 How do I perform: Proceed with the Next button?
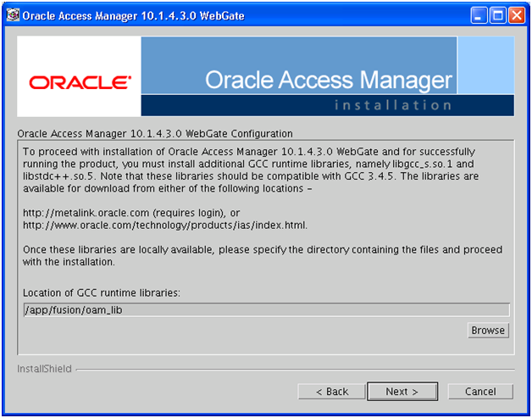coord(402,392)
